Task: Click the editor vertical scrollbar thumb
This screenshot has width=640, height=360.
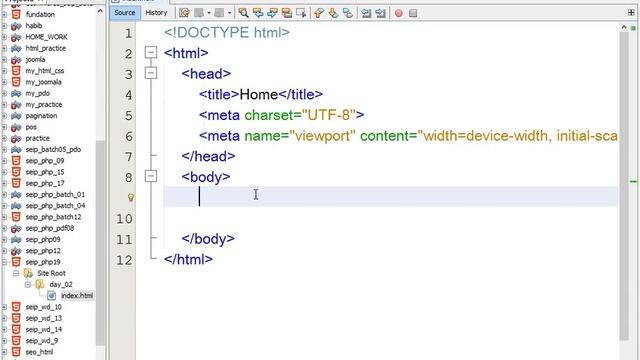Action: pos(623,186)
